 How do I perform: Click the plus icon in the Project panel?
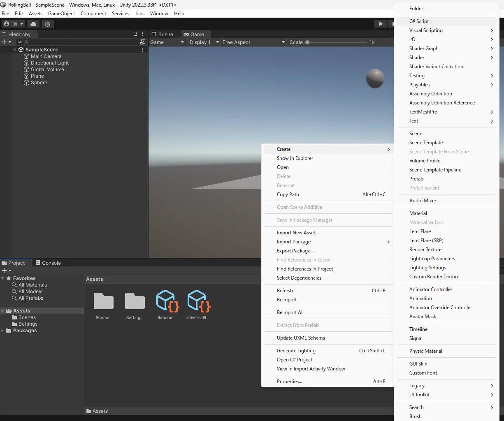tap(3, 270)
